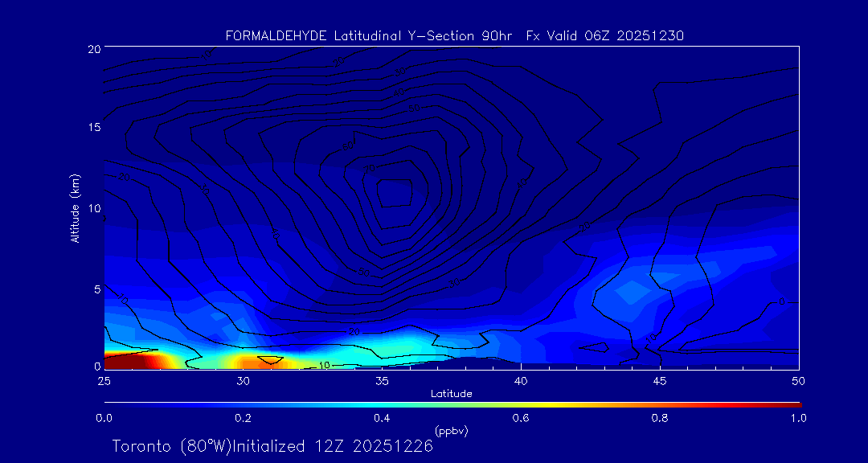Screen dimensions: 868x463
Task: Click the colorbar tick label 0.2
Action: 243,418
